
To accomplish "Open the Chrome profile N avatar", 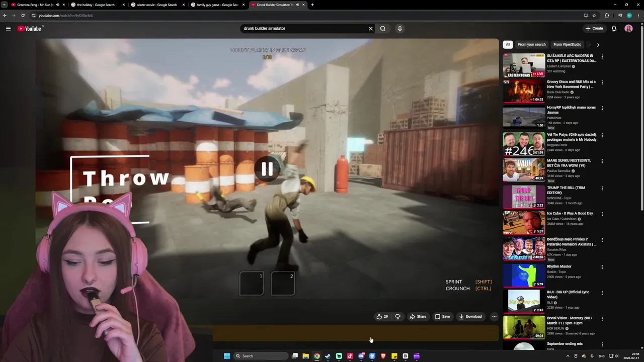I will 629,16.
